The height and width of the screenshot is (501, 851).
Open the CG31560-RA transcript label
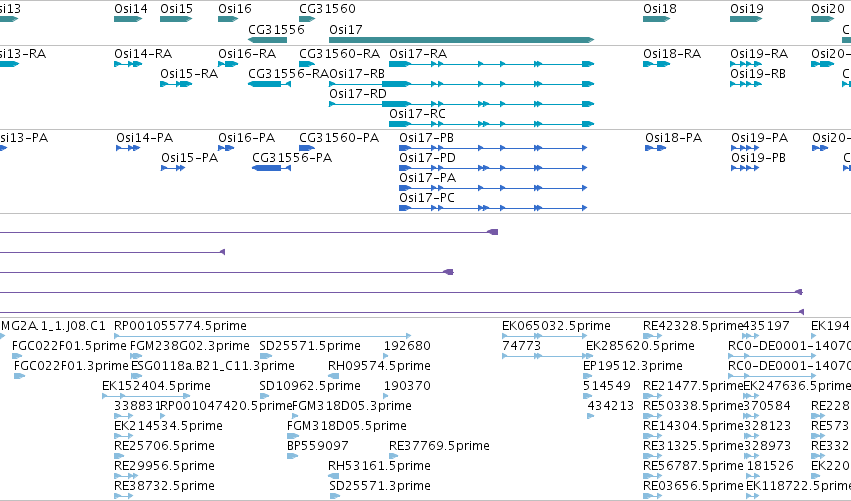[x=340, y=54]
